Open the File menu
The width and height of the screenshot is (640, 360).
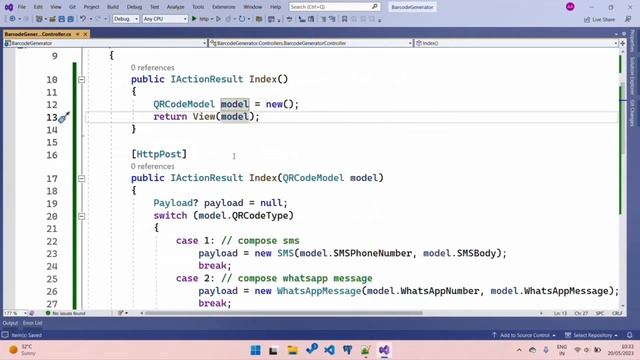click(22, 7)
